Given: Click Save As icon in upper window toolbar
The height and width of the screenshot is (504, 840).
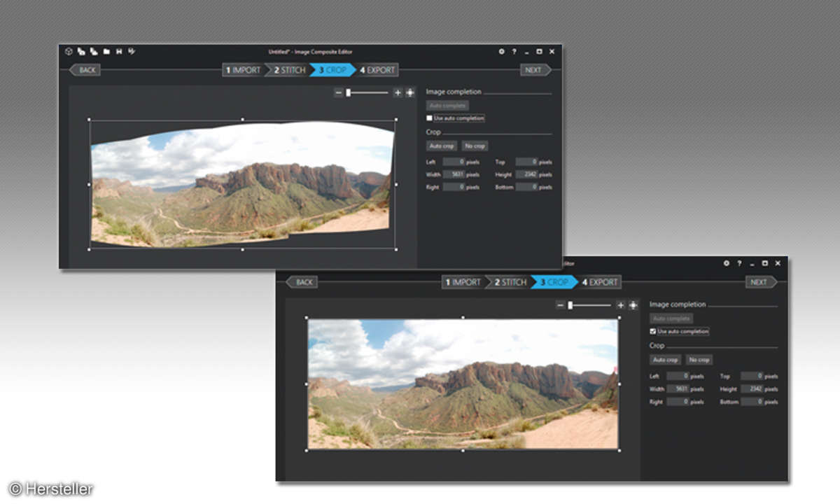Looking at the screenshot, I should point(132,51).
